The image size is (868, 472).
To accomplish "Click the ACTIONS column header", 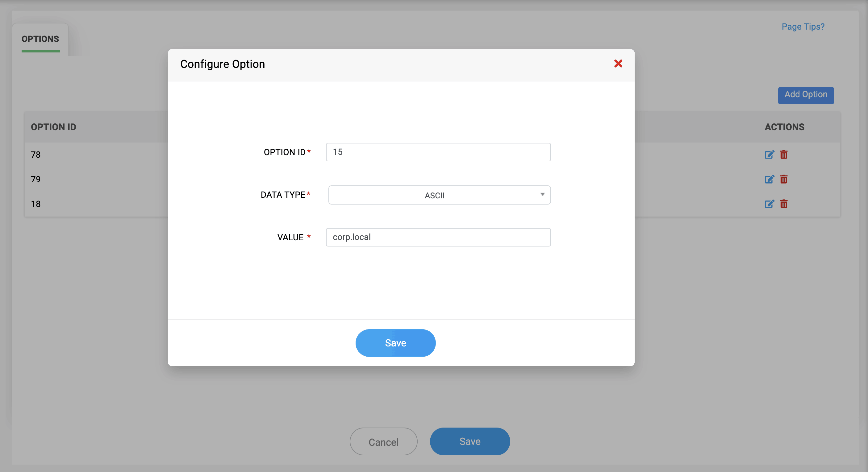I will point(784,127).
